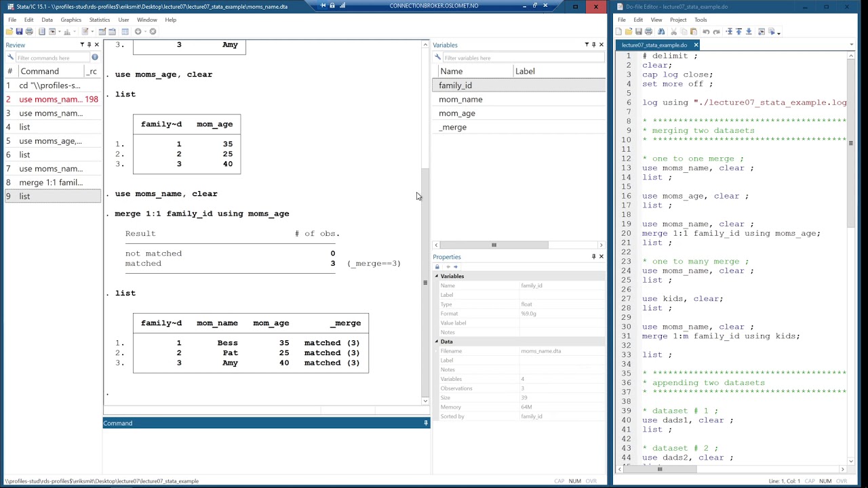
Task: Open the Statistics menu in Stata
Action: pyautogui.click(x=99, y=20)
